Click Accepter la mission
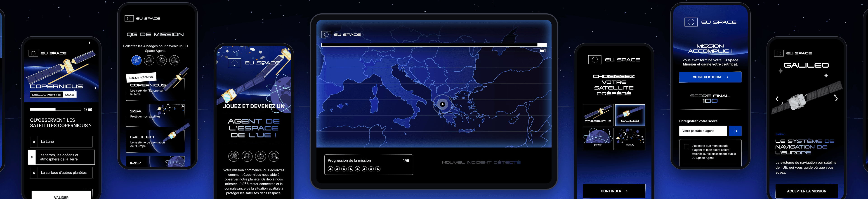The width and height of the screenshot is (868, 199). (806, 191)
